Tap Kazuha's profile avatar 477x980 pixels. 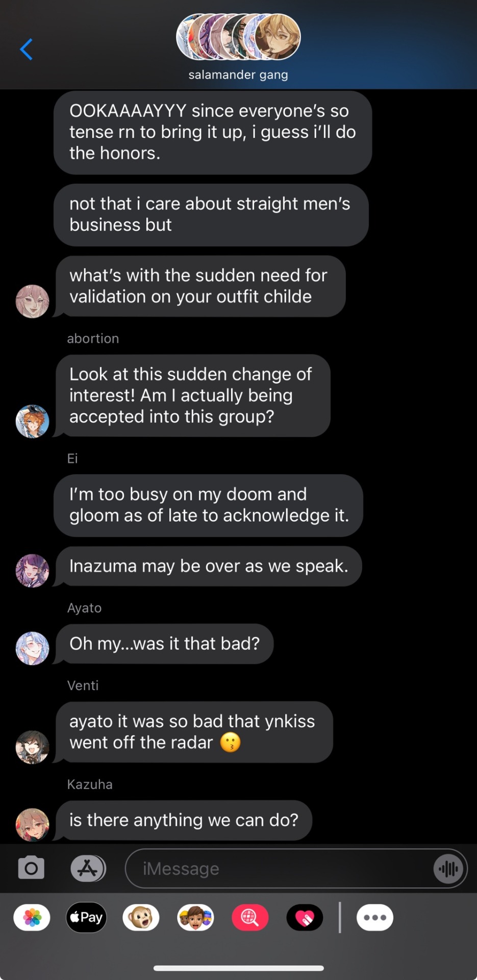(x=33, y=824)
